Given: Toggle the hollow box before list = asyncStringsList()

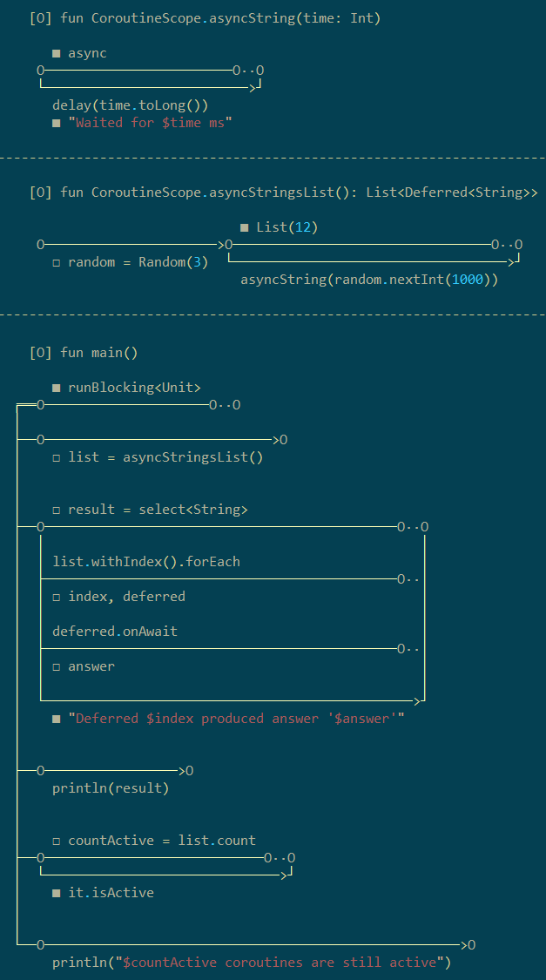Looking at the screenshot, I should (57, 457).
